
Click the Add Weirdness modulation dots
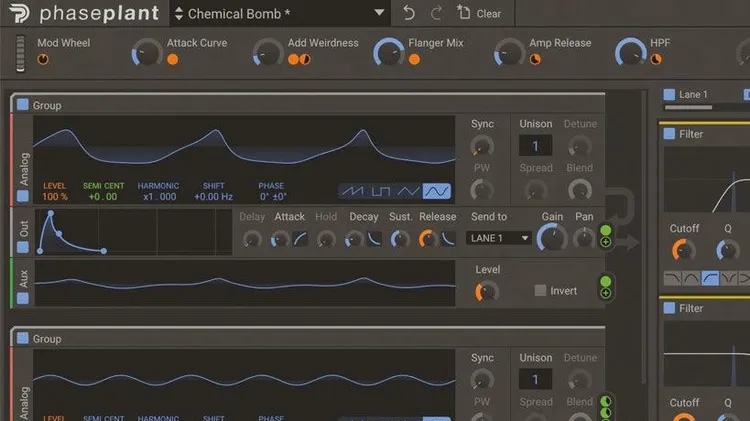(299, 59)
